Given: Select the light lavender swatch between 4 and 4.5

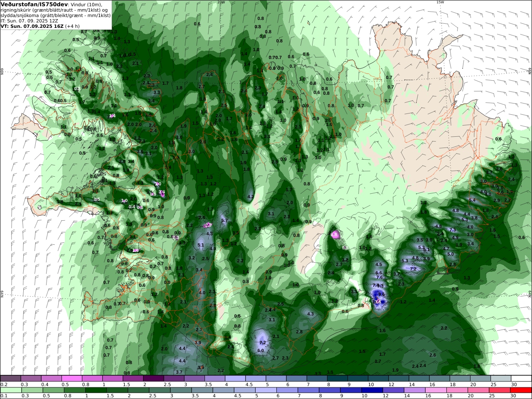Looking at the screenshot, I should pyautogui.click(x=235, y=378).
